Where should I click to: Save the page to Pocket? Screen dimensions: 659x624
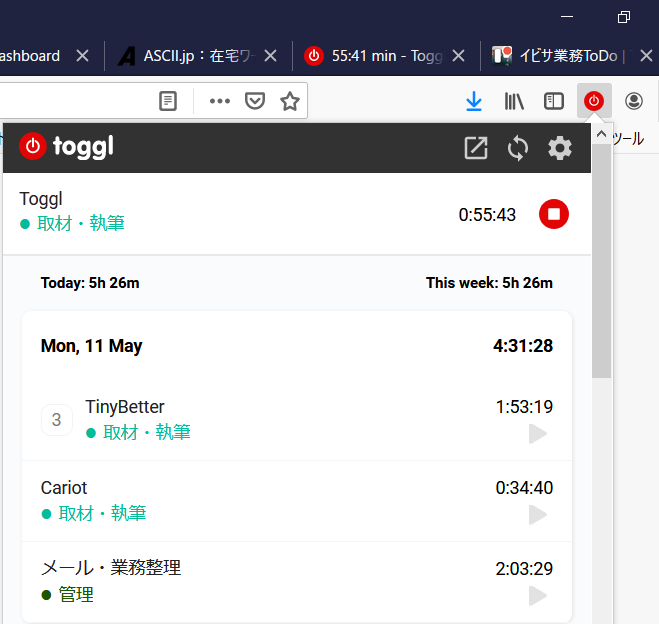255,101
